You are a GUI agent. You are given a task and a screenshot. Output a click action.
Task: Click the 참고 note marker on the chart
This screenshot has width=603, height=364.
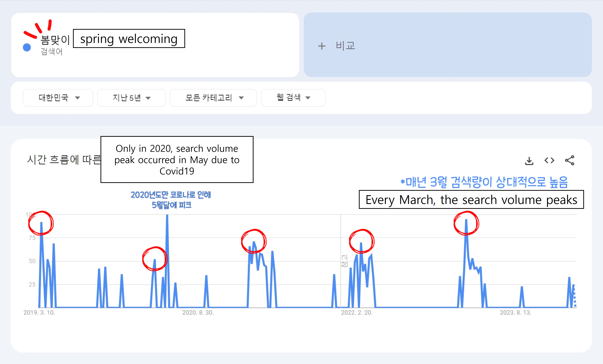click(x=344, y=261)
